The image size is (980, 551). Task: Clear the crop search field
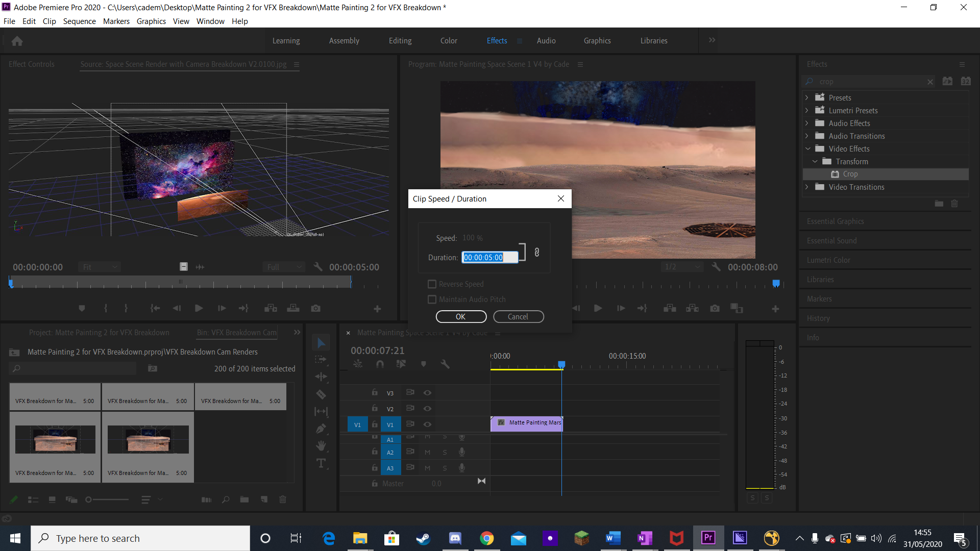pyautogui.click(x=930, y=82)
